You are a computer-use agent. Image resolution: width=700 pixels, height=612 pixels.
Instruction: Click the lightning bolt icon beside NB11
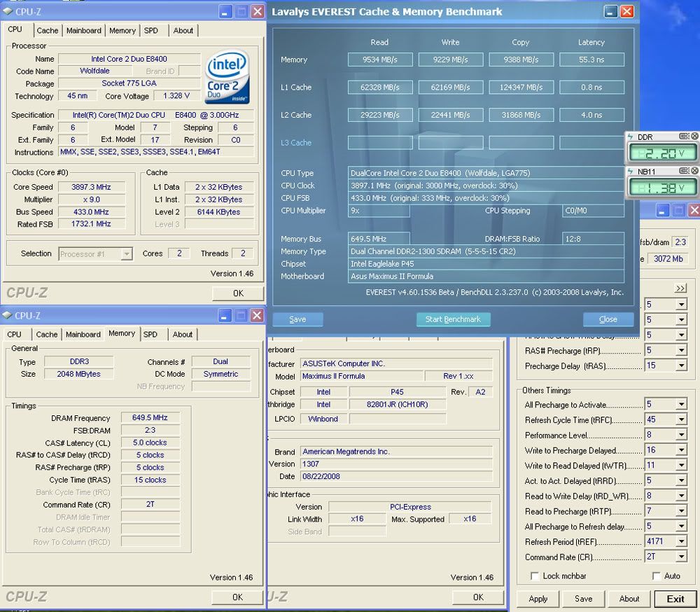click(631, 171)
